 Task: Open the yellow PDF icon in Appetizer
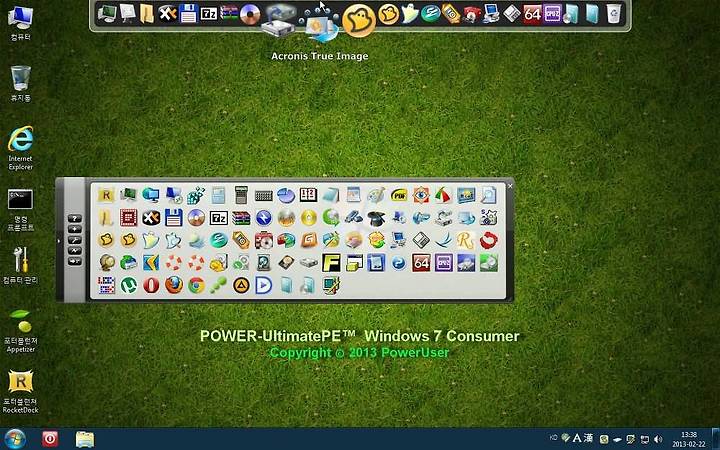(x=399, y=195)
